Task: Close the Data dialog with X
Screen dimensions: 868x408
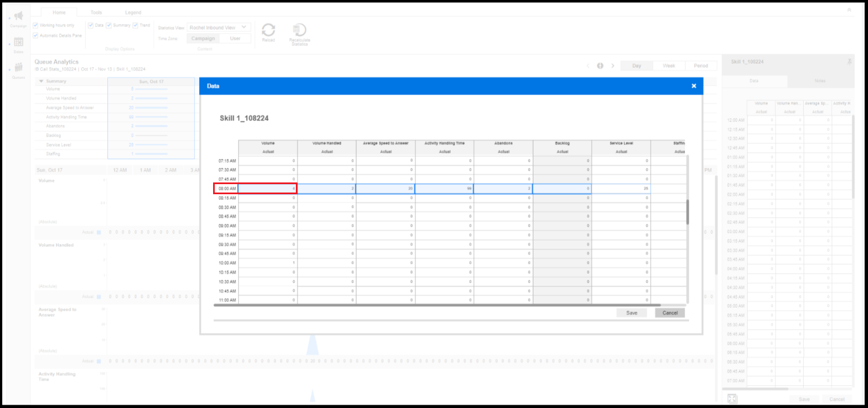Action: click(x=694, y=86)
